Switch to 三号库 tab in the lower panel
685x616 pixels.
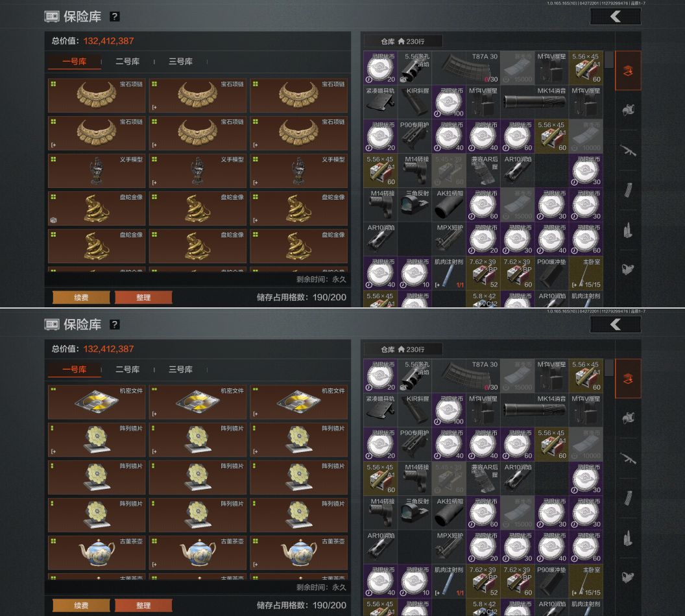pos(180,370)
